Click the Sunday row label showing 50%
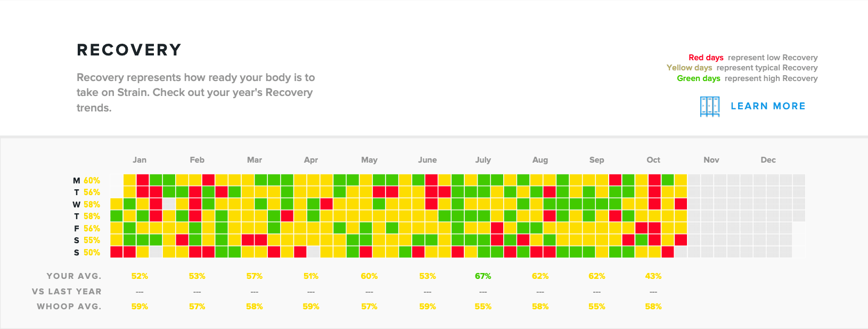Image resolution: width=868 pixels, height=329 pixels. [86, 252]
